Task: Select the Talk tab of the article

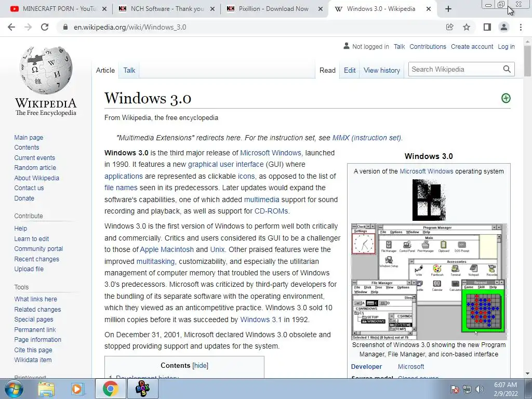Action: [129, 70]
